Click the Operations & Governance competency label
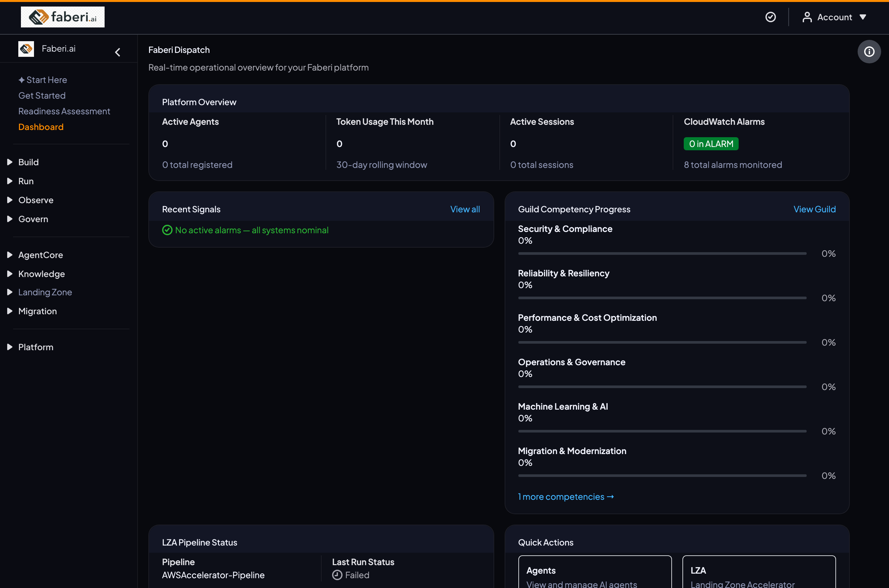Image resolution: width=889 pixels, height=588 pixels. click(571, 362)
